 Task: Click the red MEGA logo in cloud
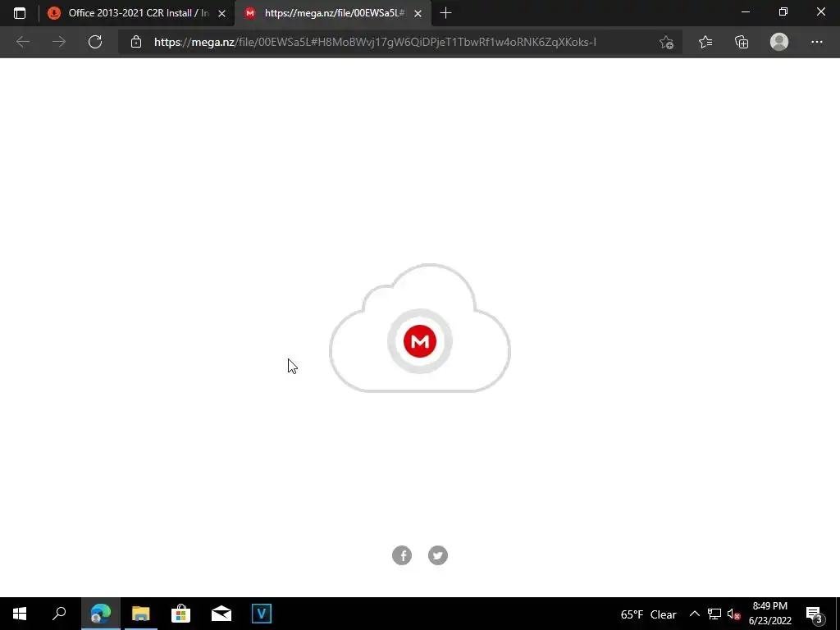pos(420,341)
